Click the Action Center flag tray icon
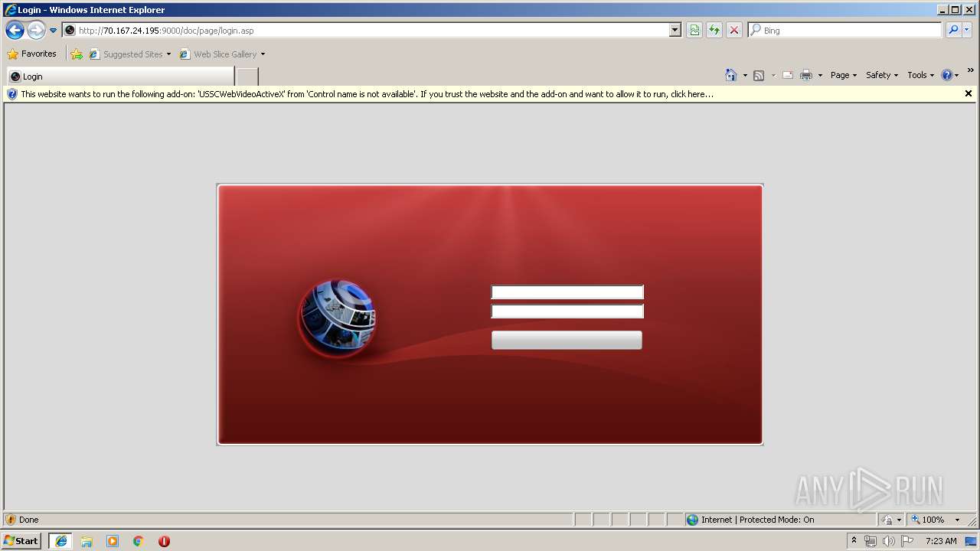Screen dimensions: 980x551 (x=907, y=541)
